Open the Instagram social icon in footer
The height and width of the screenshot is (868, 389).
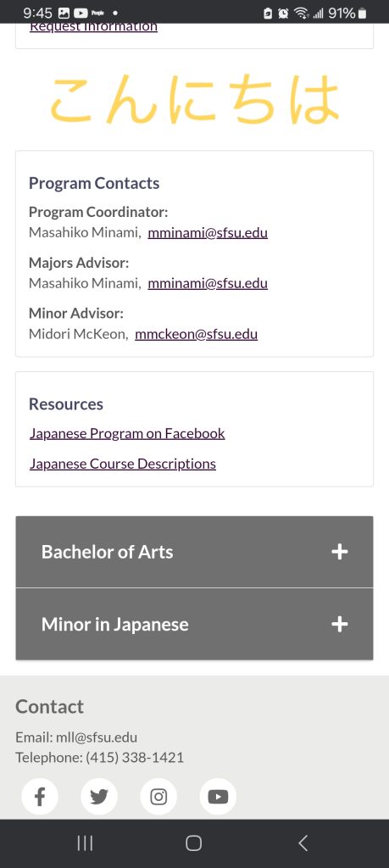pos(158,797)
